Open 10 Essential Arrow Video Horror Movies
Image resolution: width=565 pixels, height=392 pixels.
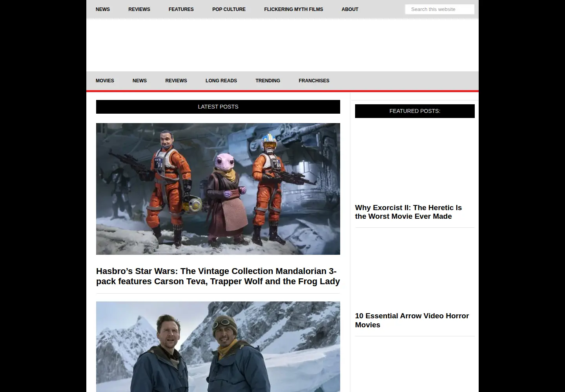point(412,320)
